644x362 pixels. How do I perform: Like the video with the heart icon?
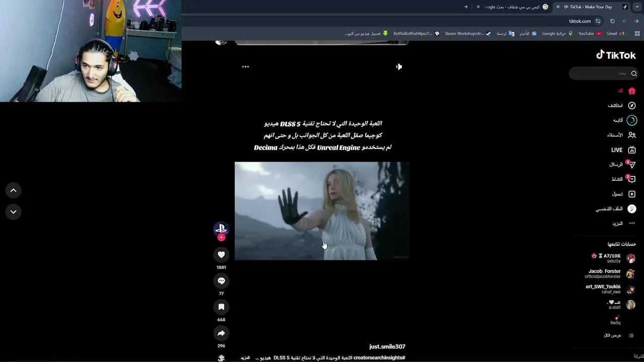(x=221, y=255)
